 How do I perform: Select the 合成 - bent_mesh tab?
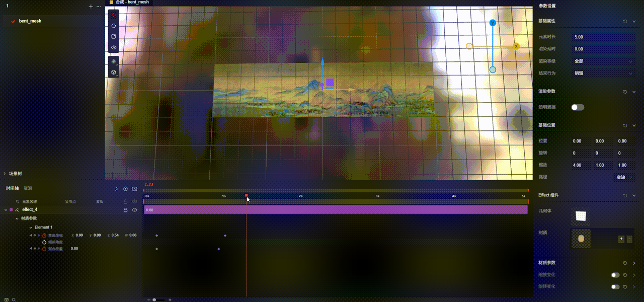click(129, 3)
